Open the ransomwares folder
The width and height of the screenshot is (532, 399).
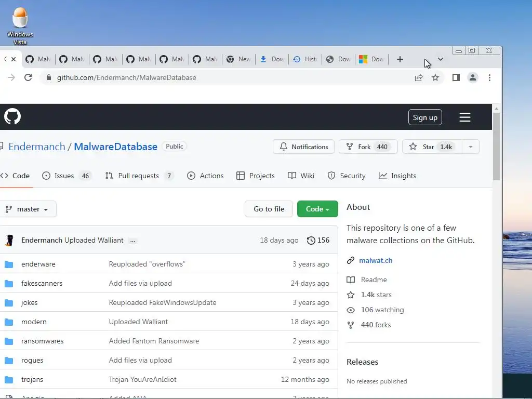tap(43, 341)
